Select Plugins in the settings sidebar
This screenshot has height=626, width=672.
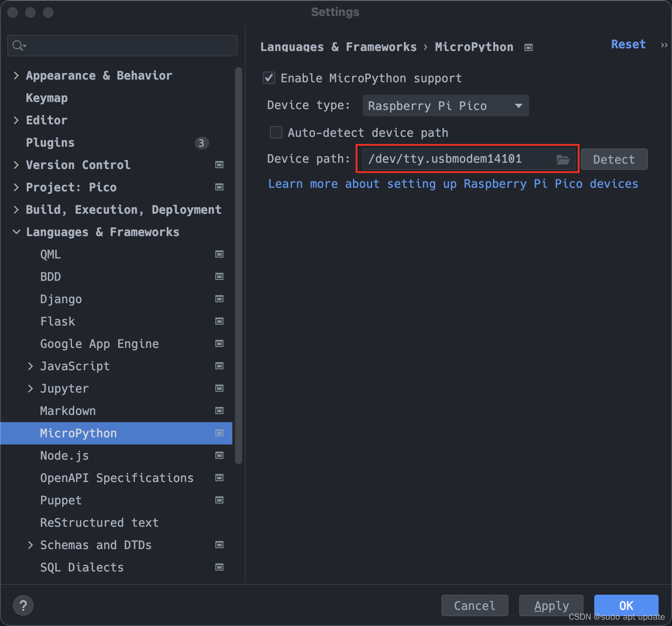click(x=50, y=142)
